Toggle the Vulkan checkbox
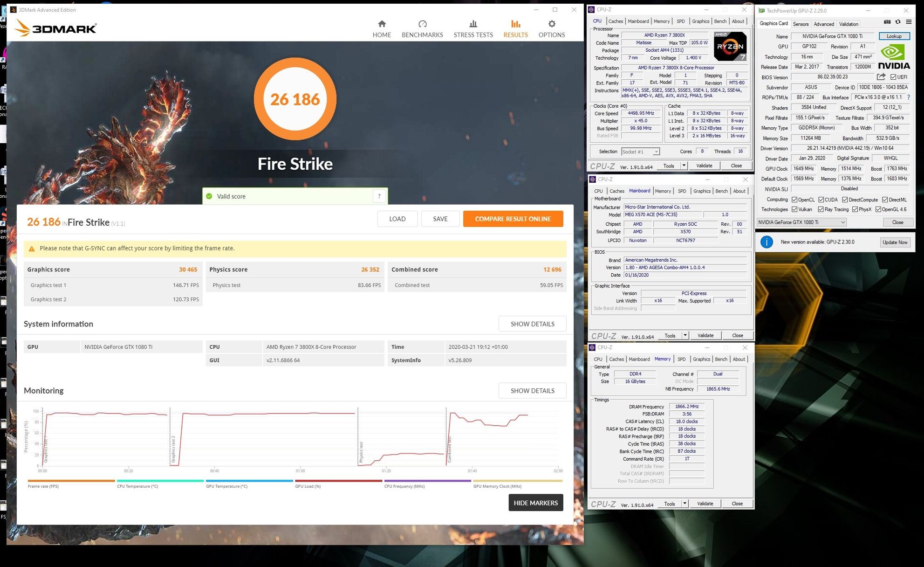The width and height of the screenshot is (924, 567). pyautogui.click(x=794, y=209)
